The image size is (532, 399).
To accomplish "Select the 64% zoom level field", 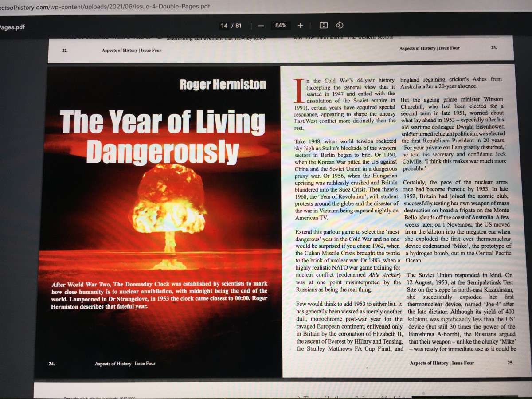I will (281, 26).
